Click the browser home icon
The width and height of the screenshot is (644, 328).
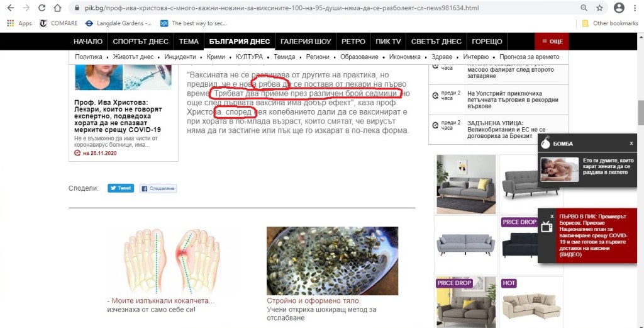coord(57,8)
